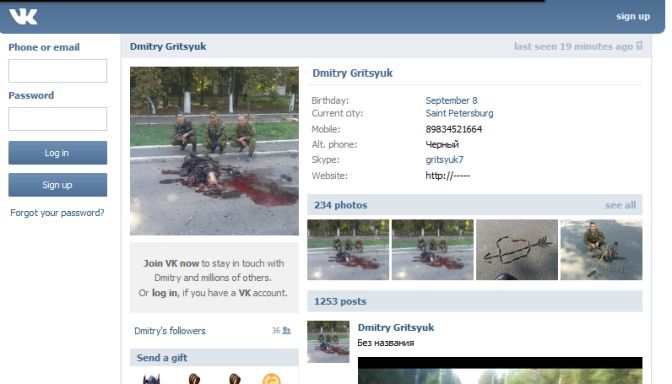672x384 pixels.
Task: Click the followers people icon next to 36
Action: 287,330
